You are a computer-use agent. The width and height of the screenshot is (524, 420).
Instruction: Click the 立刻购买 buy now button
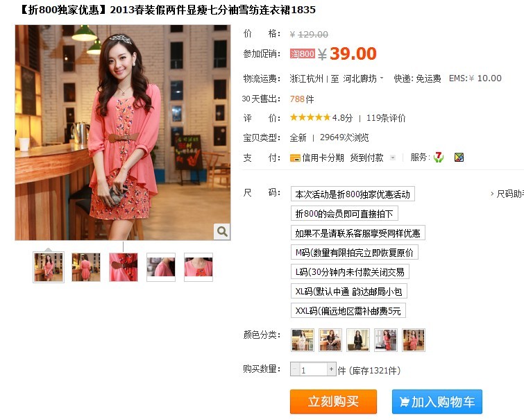333,401
